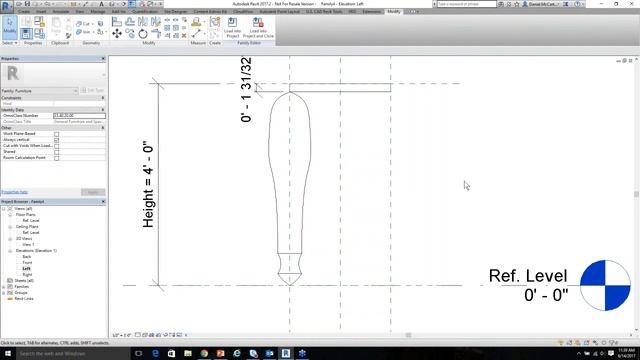Image resolution: width=640 pixels, height=360 pixels.
Task: Select the Modify arrow tool
Action: tap(9, 27)
